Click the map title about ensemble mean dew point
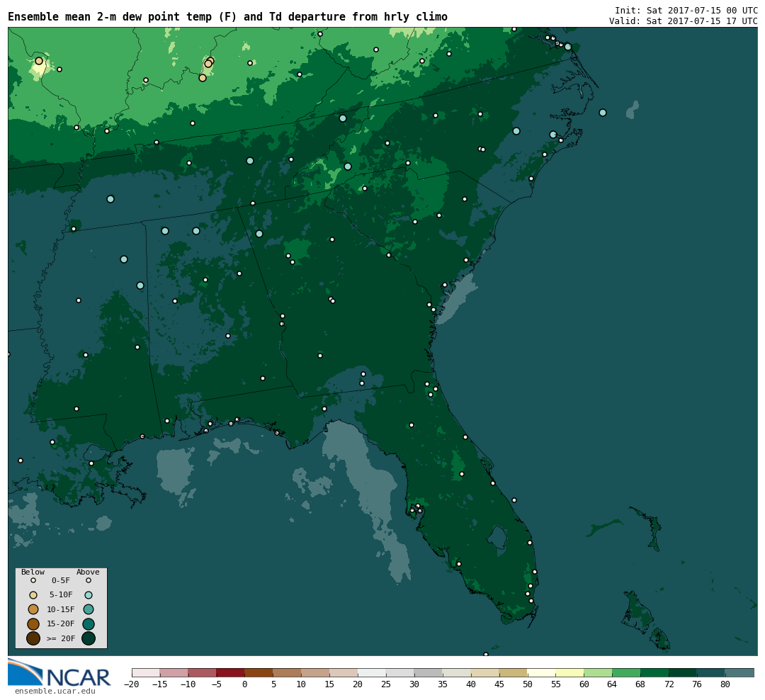This screenshot has width=765, height=700. 227,17
